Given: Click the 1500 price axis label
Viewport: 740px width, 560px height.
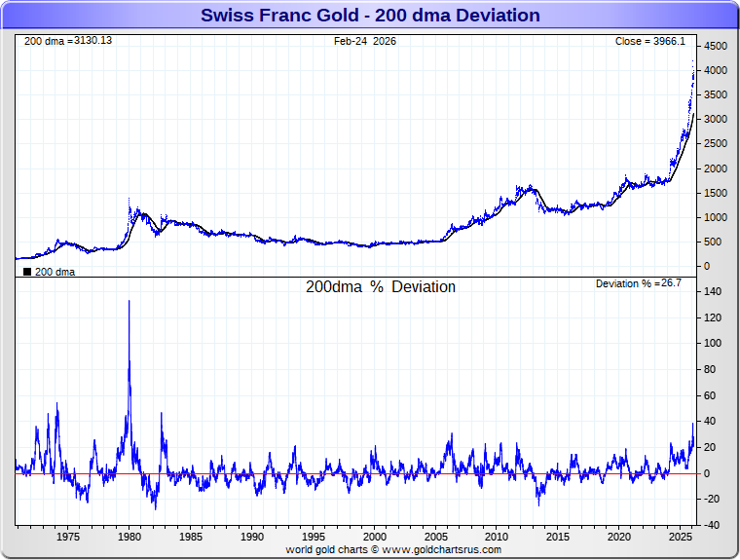Looking at the screenshot, I should coord(716,193).
